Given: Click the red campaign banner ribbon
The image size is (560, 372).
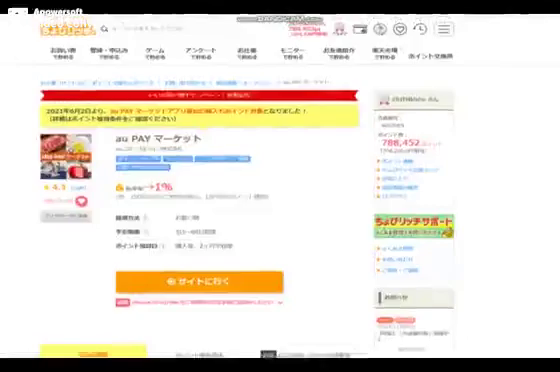Looking at the screenshot, I should point(199,95).
